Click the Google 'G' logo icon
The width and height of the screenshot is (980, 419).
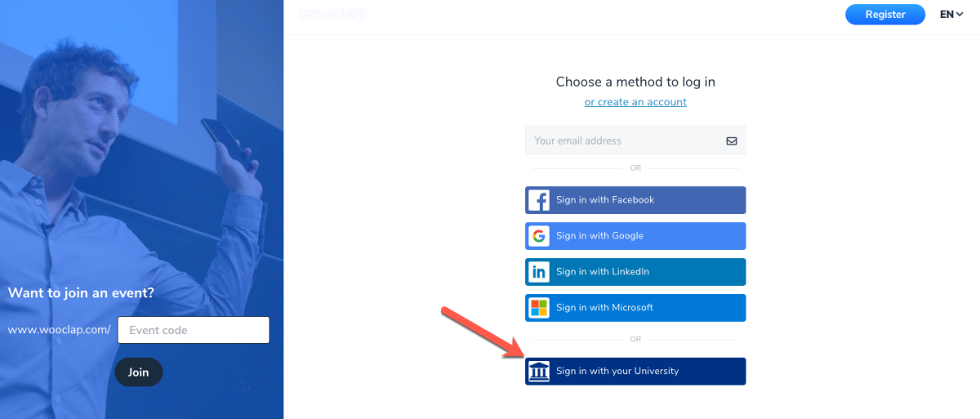(x=538, y=236)
